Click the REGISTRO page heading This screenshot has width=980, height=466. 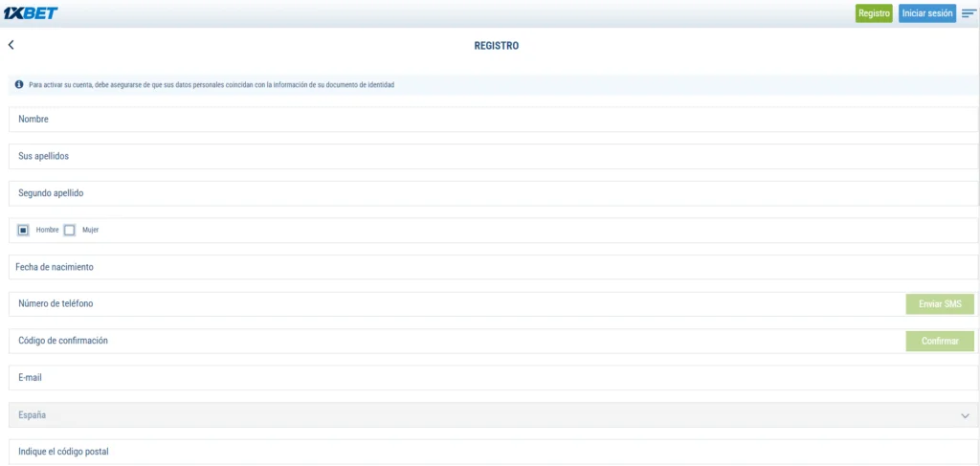497,45
